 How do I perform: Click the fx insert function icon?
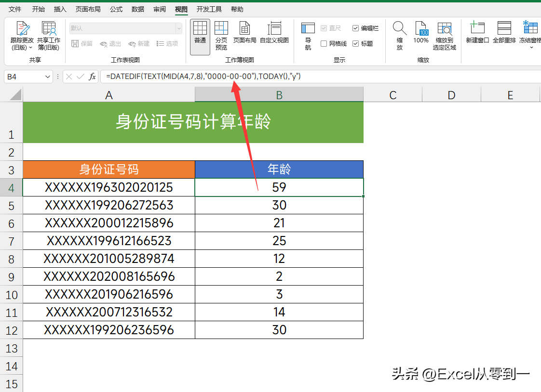[92, 77]
